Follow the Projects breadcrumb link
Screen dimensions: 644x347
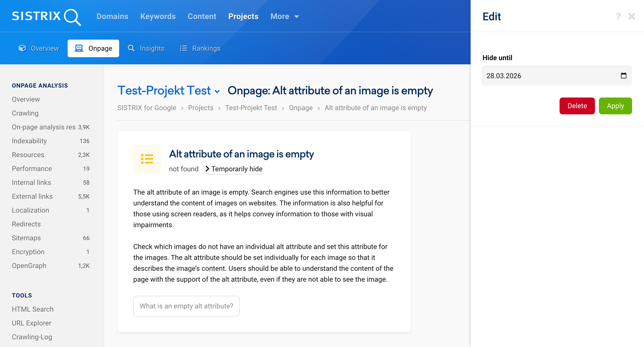(x=200, y=108)
